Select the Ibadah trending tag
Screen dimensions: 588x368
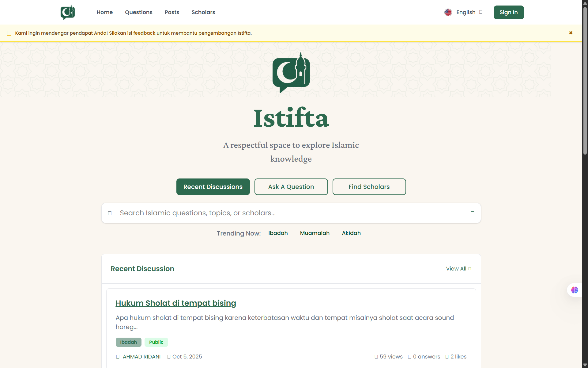click(x=278, y=233)
